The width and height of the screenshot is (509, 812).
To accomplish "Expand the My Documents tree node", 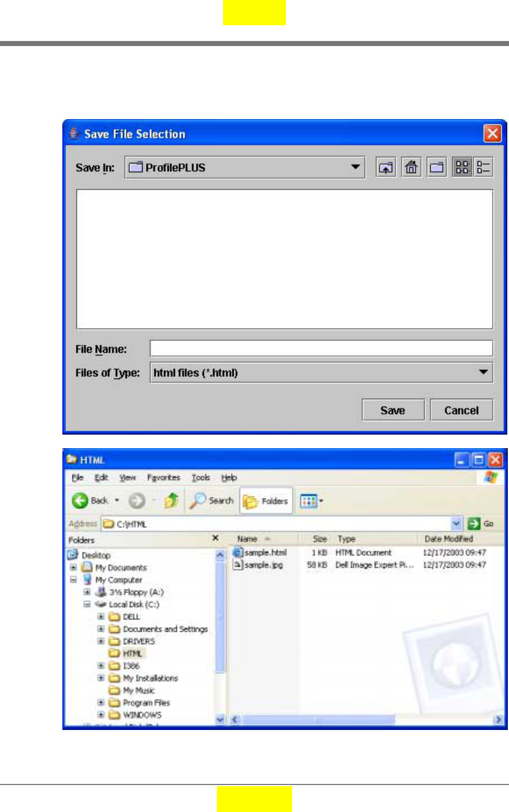I will tap(73, 567).
